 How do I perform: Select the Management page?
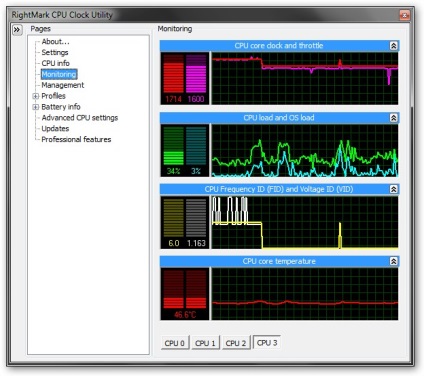pos(63,85)
